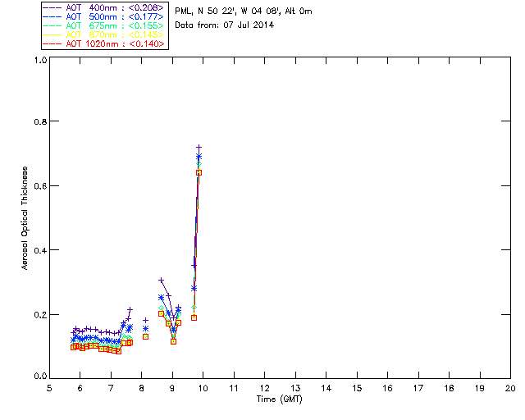Viewport: 525px width, 420px height.
Task: Click the 0.8 y-axis tick label
Action: click(x=40, y=121)
